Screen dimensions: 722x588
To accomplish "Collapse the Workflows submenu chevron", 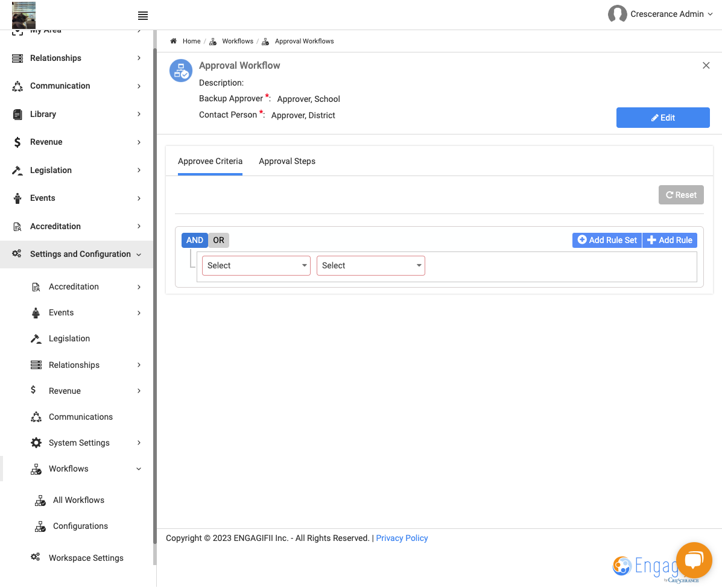I will pyautogui.click(x=139, y=469).
